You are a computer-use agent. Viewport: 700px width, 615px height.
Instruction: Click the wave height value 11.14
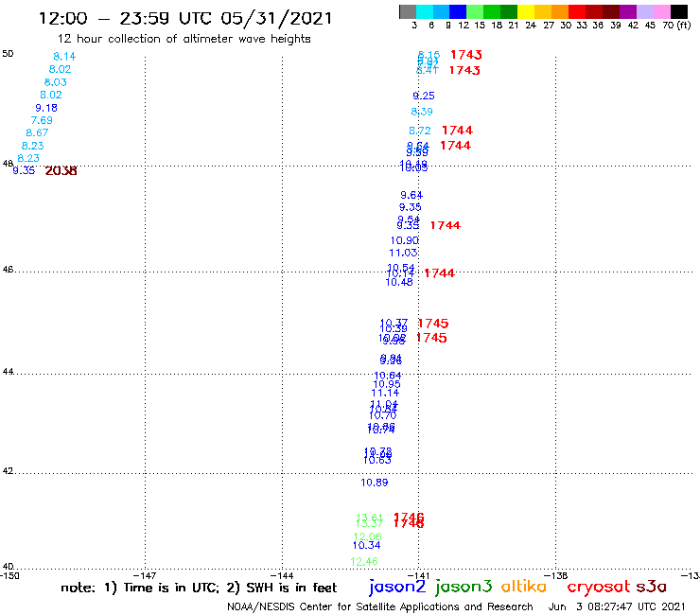tap(385, 393)
